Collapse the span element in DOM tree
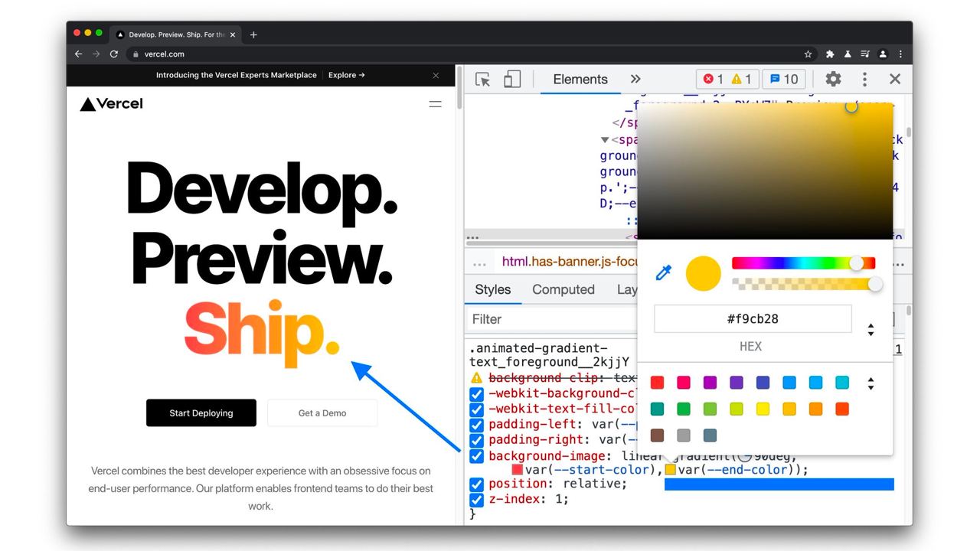Viewport: 980px width, 551px height. pos(605,140)
